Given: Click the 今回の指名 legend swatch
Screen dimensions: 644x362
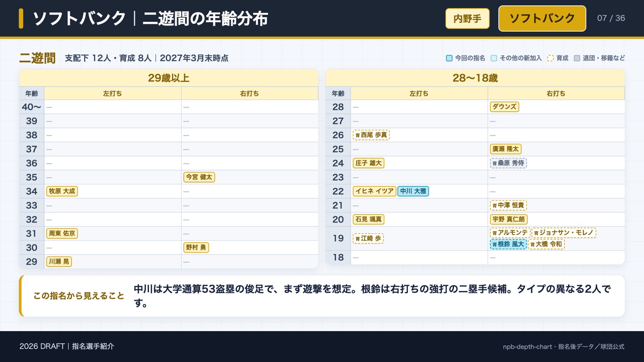Looking at the screenshot, I should [x=449, y=58].
